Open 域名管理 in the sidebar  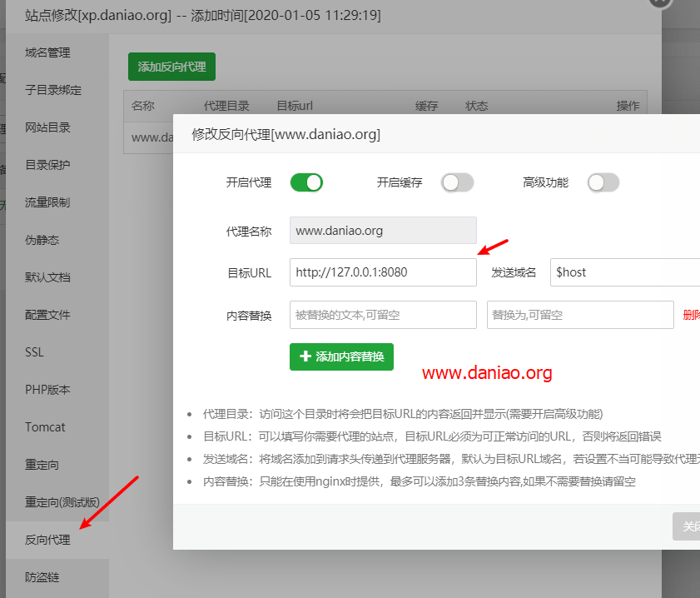[x=48, y=52]
